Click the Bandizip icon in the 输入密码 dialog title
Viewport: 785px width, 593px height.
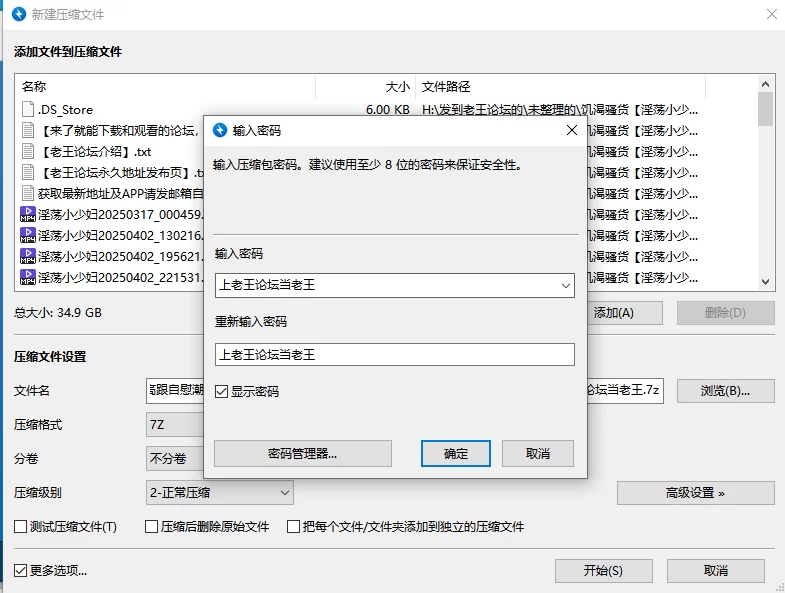click(220, 130)
